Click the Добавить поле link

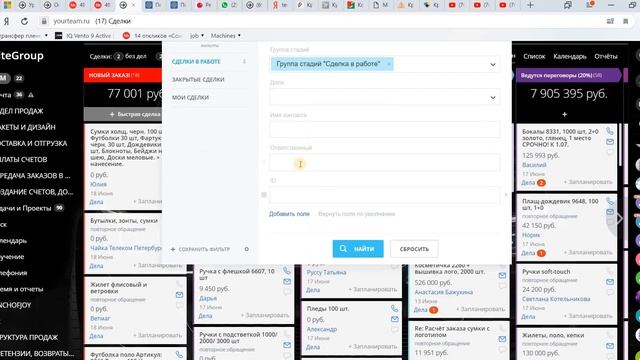[x=289, y=214]
